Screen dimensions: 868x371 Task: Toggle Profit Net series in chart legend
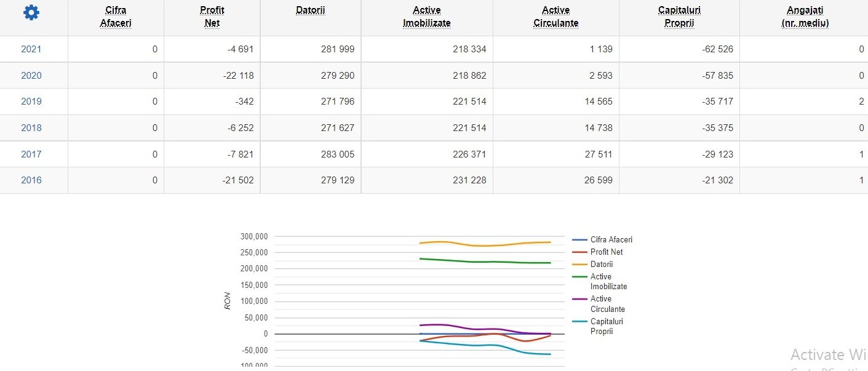click(x=607, y=252)
